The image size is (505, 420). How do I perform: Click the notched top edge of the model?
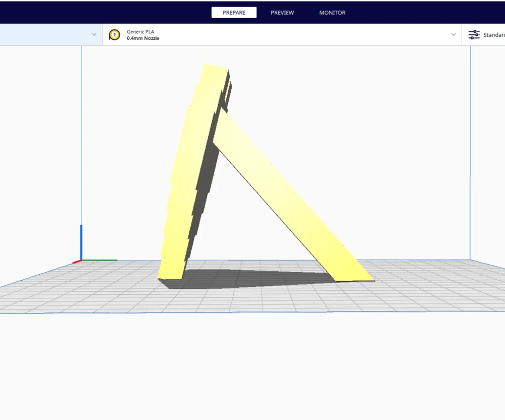(216, 67)
